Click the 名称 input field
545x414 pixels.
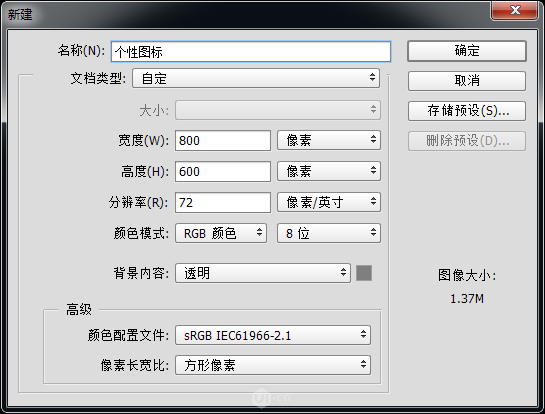point(251,52)
